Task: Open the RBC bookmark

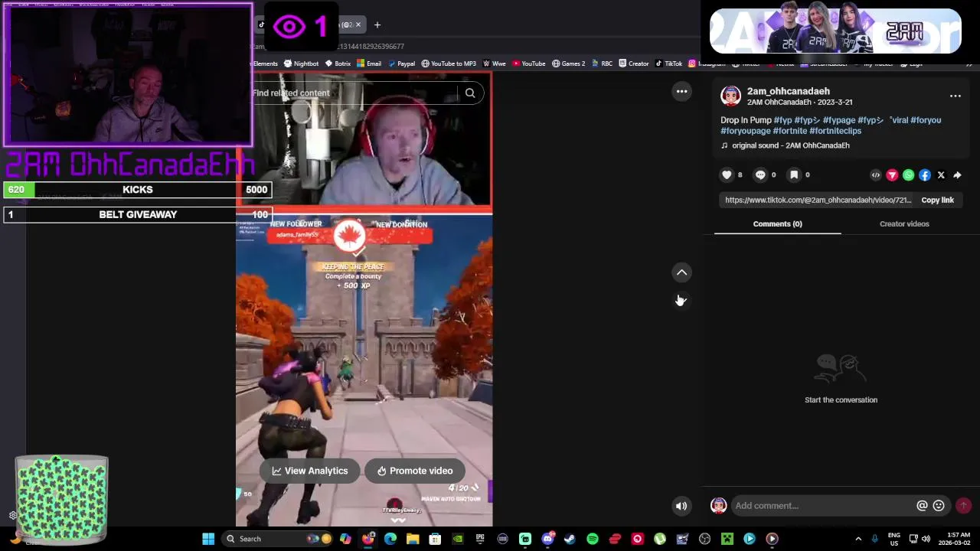Action: (x=602, y=64)
